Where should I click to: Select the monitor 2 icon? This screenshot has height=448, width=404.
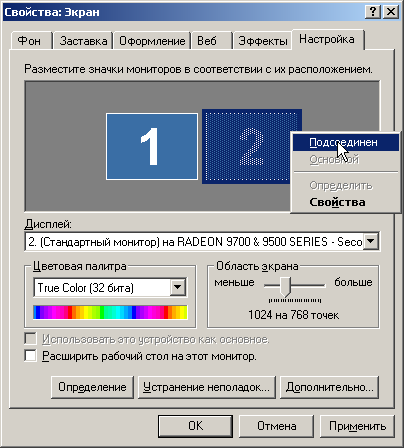point(247,146)
